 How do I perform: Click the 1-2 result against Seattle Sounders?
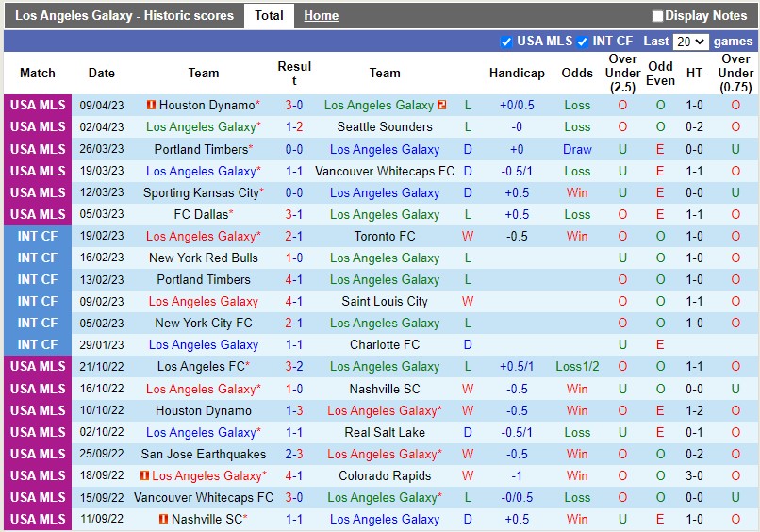pyautogui.click(x=294, y=126)
